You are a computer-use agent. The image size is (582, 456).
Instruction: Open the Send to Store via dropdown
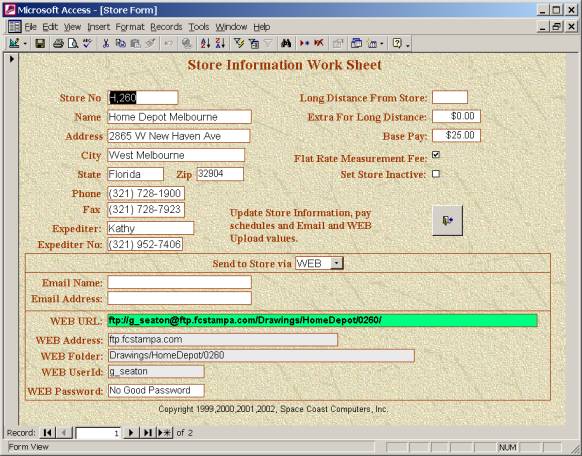click(337, 263)
